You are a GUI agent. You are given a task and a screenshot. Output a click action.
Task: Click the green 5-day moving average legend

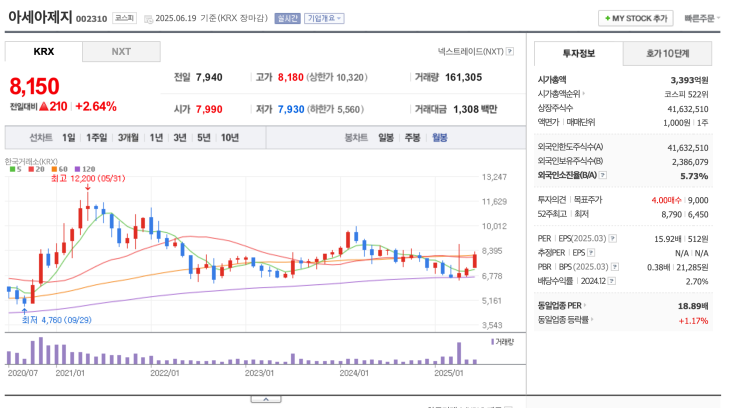pyautogui.click(x=15, y=169)
